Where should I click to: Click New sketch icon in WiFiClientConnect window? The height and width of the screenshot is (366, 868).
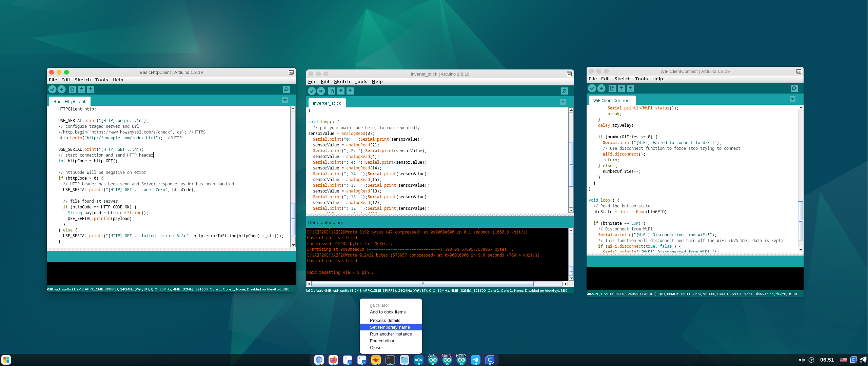(x=612, y=88)
